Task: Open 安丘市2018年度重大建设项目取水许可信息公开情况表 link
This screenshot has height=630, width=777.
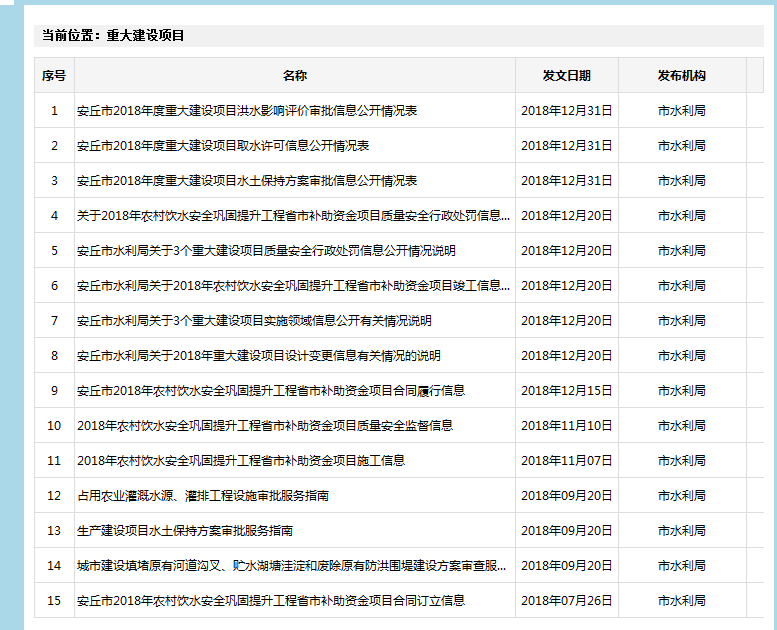Action: click(223, 146)
